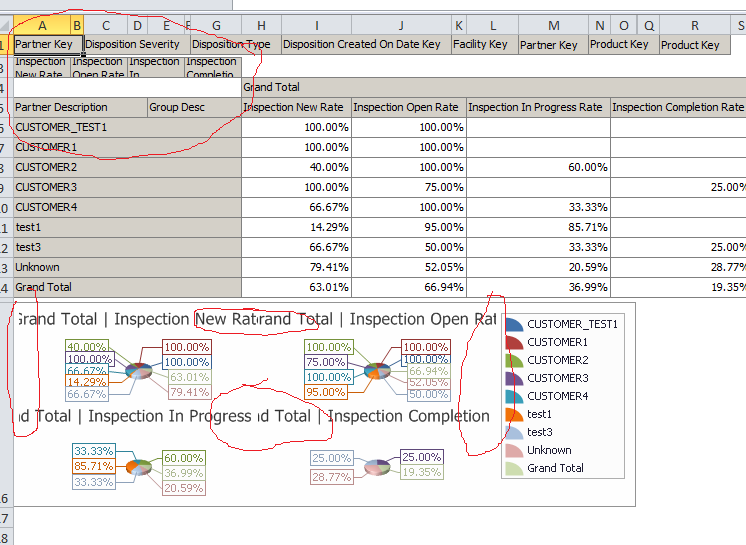Select column header M
Image resolution: width=746 pixels, height=545 pixels.
[x=553, y=25]
